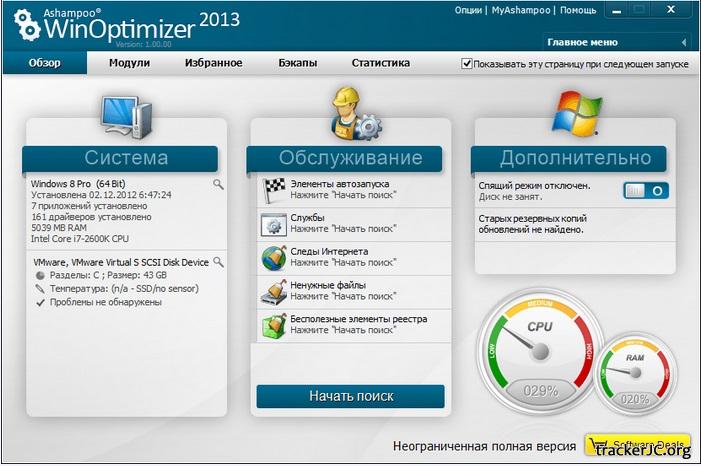Select the Следы Интернета entry

coord(354,258)
